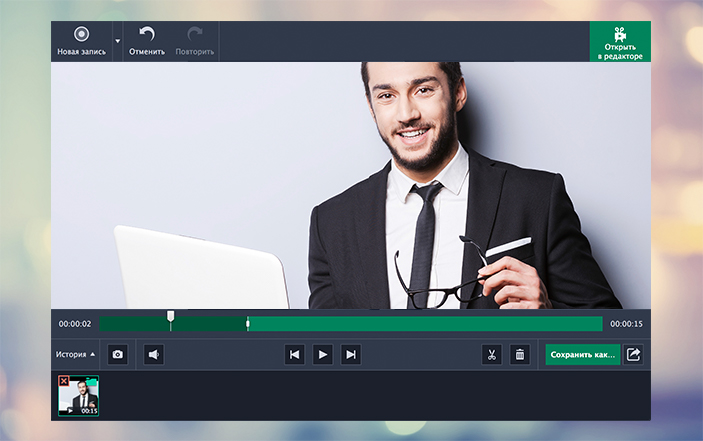Cut the clip with the scissors icon
703x441 pixels.
point(491,354)
